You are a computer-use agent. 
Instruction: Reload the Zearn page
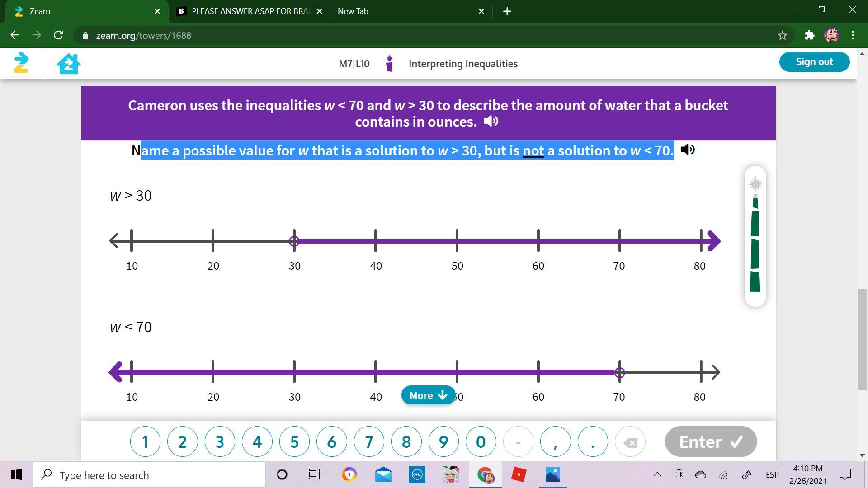point(58,35)
